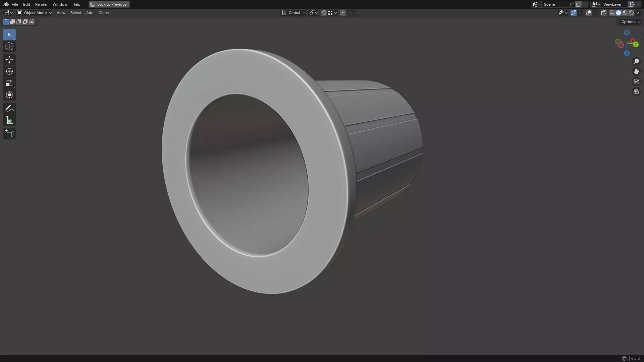Set selection mode to Extend

click(12, 22)
